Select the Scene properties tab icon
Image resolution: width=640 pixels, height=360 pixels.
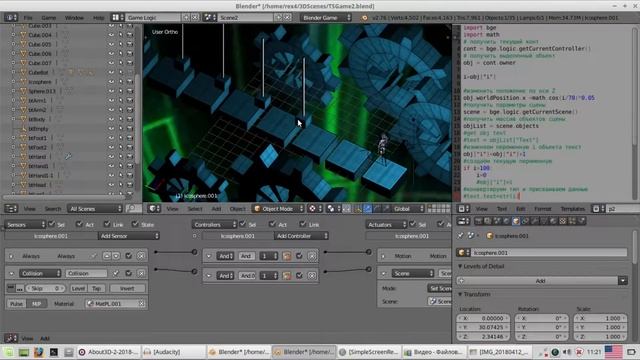coord(497,221)
